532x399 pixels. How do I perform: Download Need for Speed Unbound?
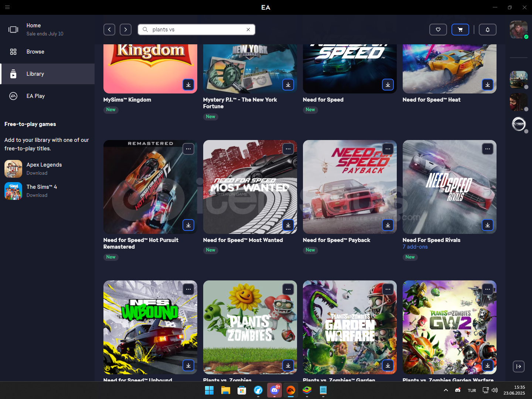[x=188, y=365]
